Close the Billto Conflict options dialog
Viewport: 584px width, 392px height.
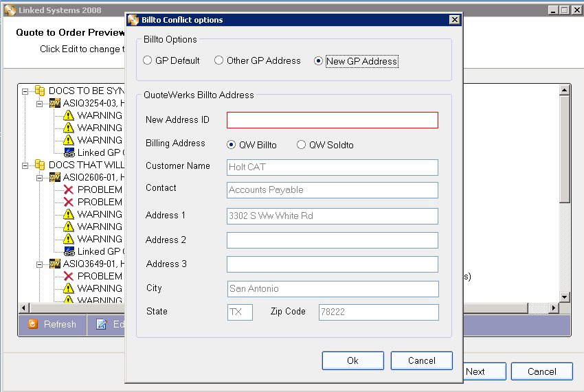(454, 20)
